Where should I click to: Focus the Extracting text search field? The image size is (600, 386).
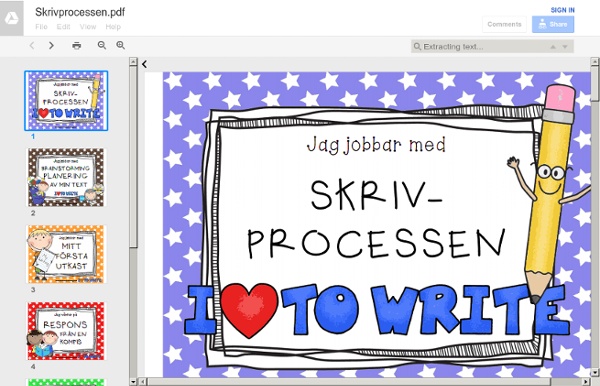(492, 46)
